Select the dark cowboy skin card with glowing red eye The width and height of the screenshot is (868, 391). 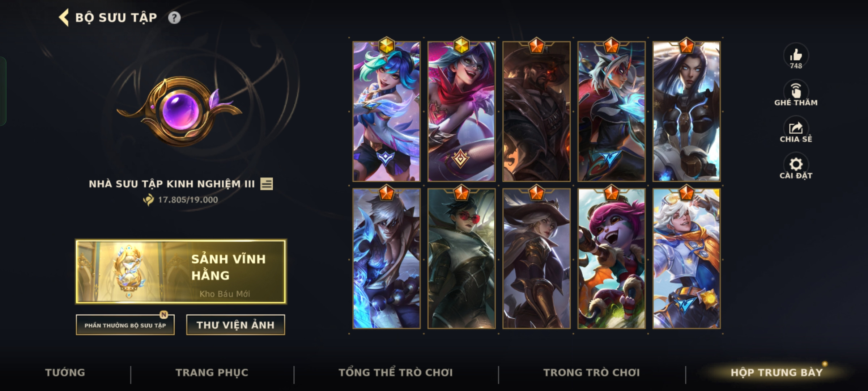(x=536, y=112)
